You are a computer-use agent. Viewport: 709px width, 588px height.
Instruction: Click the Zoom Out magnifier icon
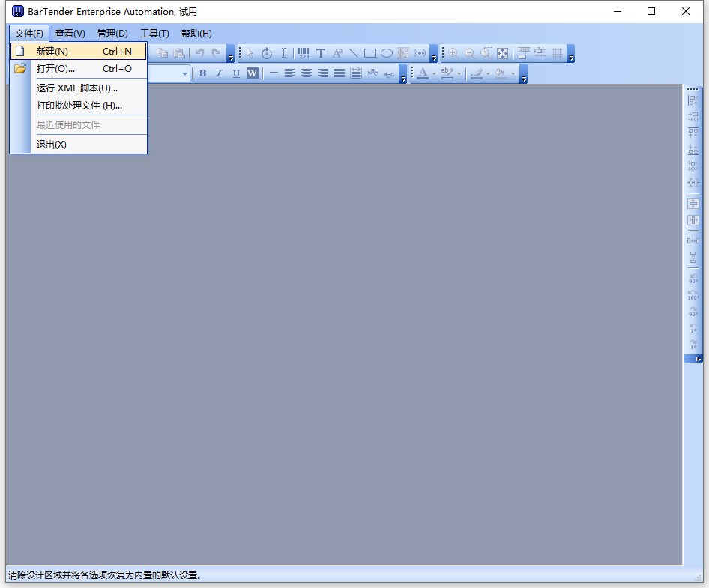(x=470, y=53)
